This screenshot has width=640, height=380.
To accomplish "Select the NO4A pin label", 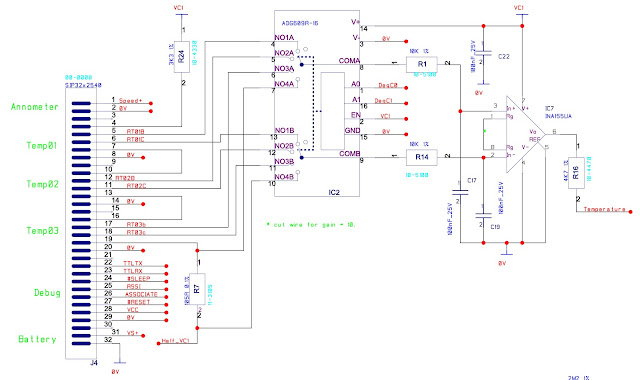I will coord(284,84).
